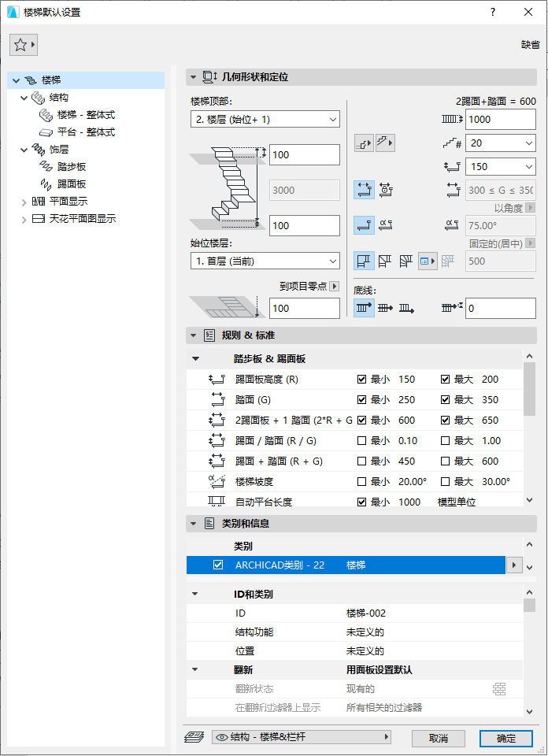The image size is (548, 756).
Task: Open the stair top story dropdown
Action: [265, 119]
